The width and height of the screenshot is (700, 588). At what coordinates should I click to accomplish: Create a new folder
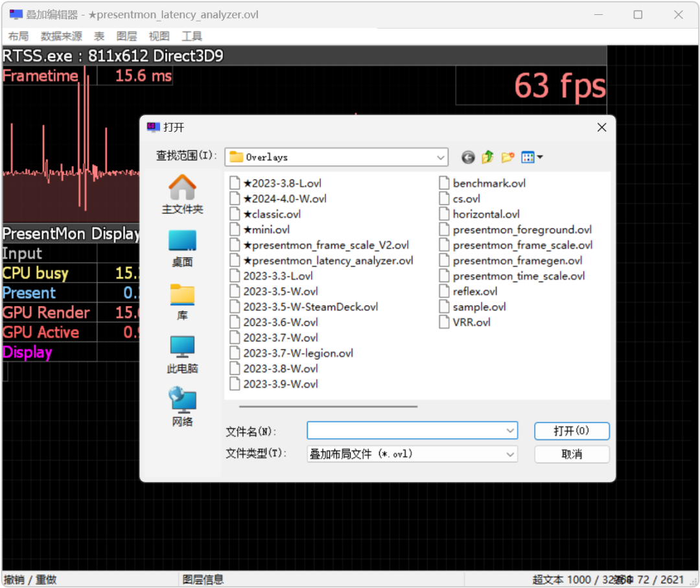[507, 157]
